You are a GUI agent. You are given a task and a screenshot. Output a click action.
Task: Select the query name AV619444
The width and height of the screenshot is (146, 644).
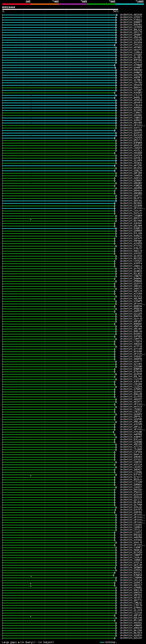click(8, 8)
